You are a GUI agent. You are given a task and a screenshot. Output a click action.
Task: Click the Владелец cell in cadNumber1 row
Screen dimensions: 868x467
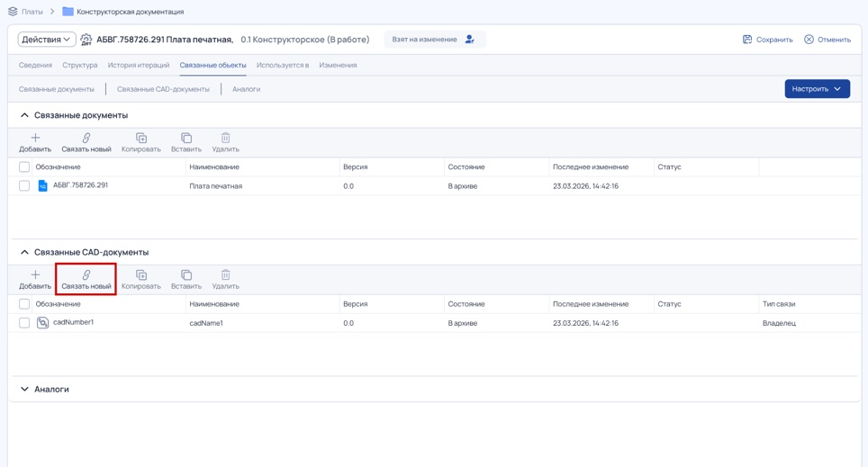tap(779, 323)
